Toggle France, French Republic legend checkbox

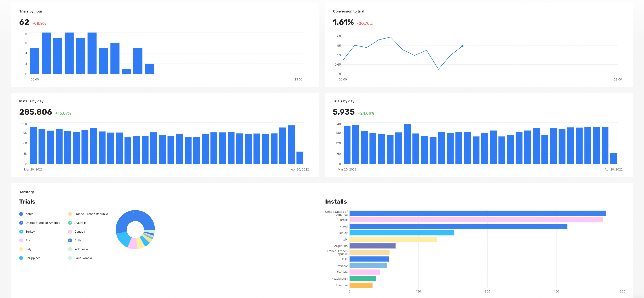click(x=70, y=214)
